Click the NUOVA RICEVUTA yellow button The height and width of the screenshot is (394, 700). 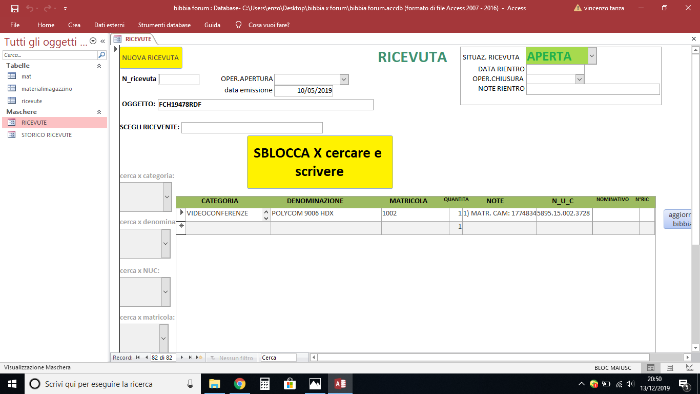point(150,58)
